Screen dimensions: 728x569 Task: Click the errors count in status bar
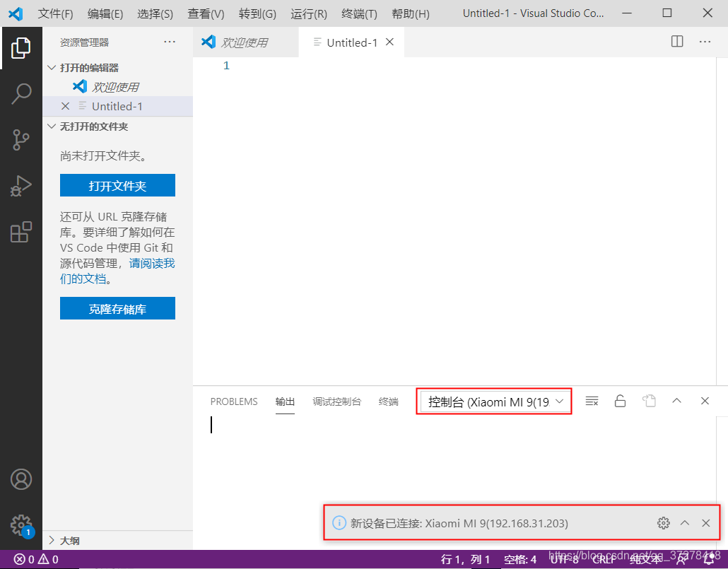pyautogui.click(x=24, y=559)
